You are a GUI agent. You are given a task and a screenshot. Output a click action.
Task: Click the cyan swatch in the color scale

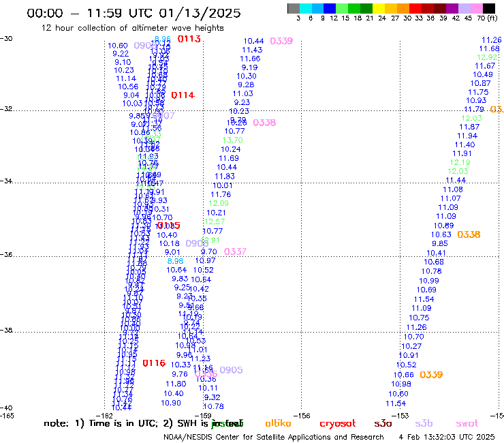click(306, 8)
